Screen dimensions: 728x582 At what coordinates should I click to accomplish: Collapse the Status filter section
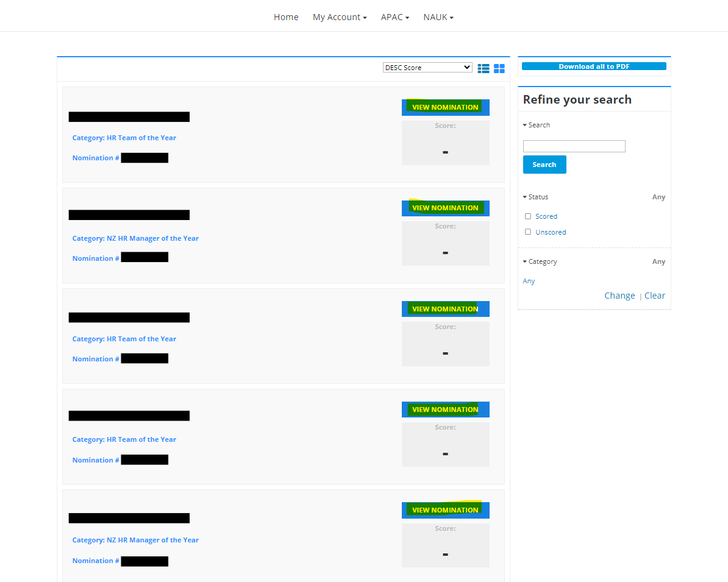pos(535,197)
